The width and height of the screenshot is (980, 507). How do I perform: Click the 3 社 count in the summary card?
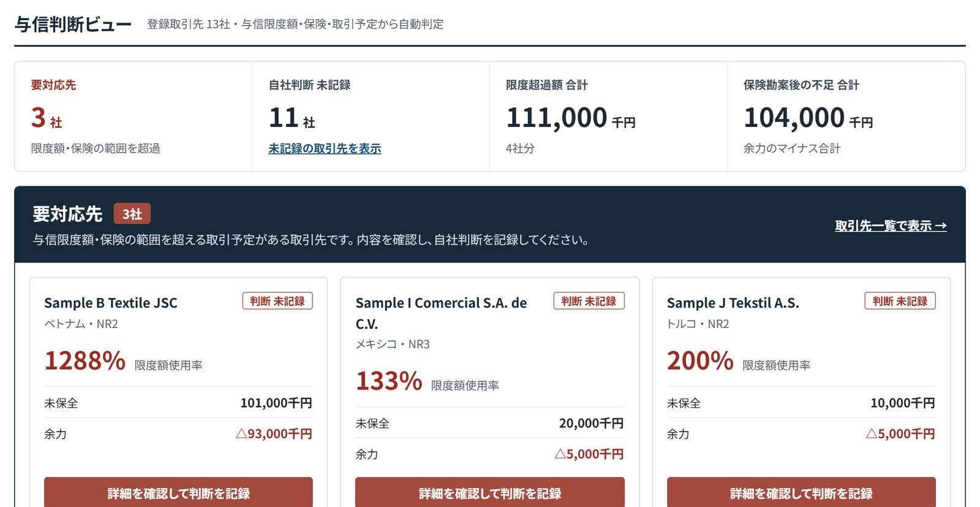tap(47, 118)
